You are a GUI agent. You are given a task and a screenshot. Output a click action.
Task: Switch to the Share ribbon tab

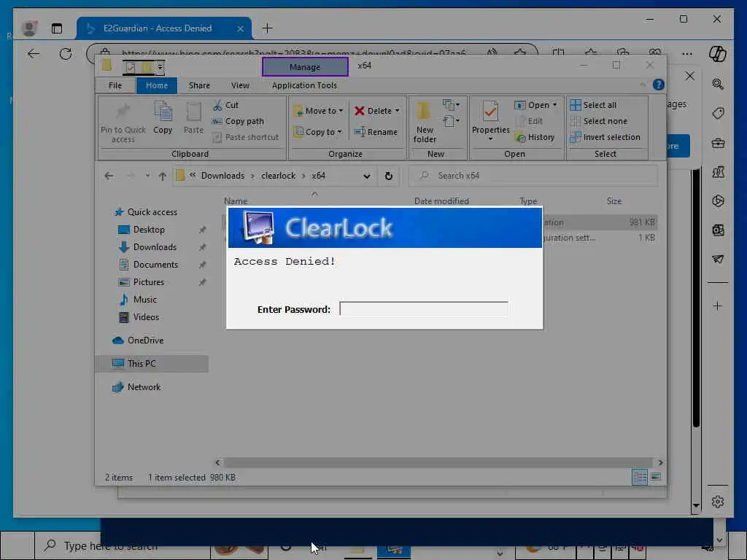click(199, 86)
